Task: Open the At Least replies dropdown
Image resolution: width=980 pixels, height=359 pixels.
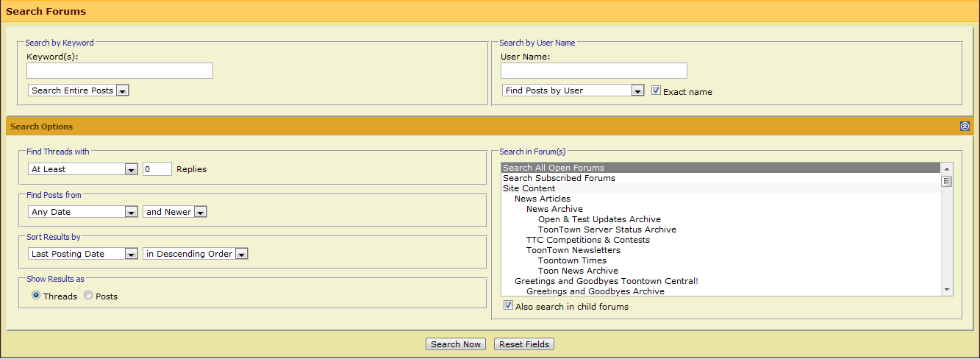Action: click(82, 169)
